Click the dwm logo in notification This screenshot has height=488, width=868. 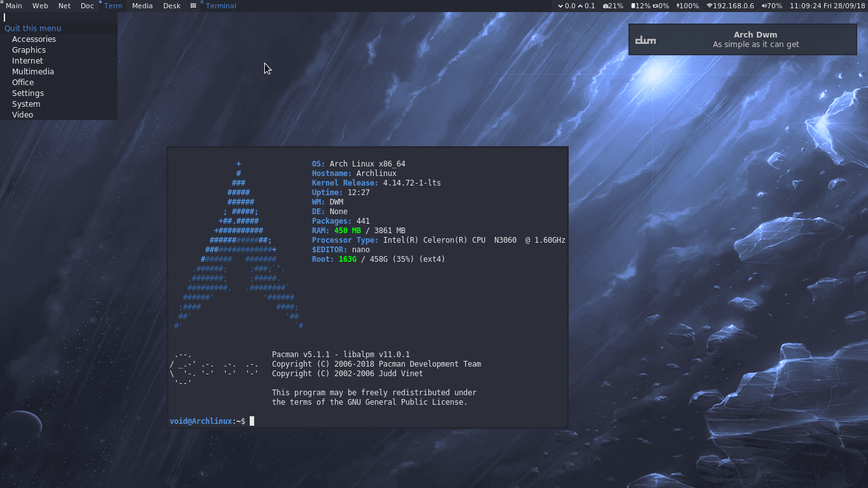(x=645, y=40)
